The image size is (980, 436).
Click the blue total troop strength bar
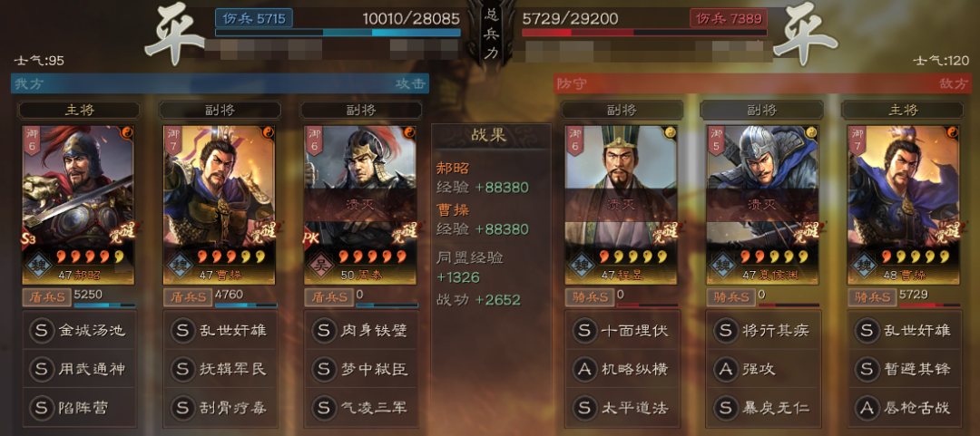click(x=338, y=33)
